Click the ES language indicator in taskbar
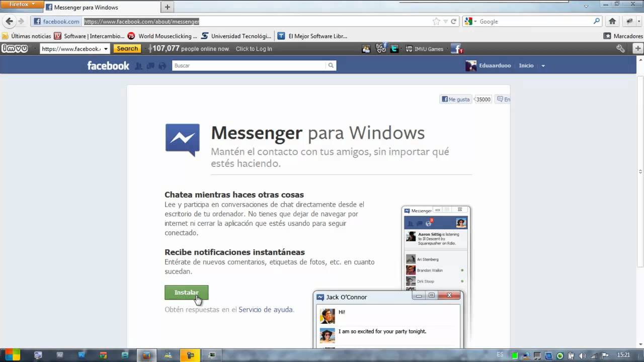 (x=500, y=354)
